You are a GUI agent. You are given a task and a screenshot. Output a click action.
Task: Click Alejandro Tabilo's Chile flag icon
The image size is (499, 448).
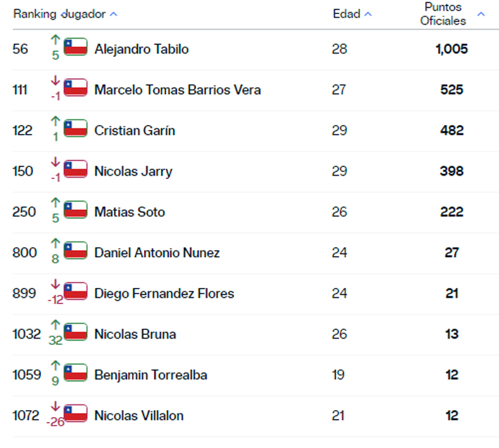[75, 47]
